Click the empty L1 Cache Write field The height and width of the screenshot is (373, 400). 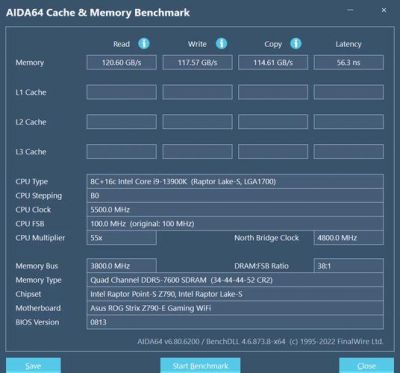point(198,92)
